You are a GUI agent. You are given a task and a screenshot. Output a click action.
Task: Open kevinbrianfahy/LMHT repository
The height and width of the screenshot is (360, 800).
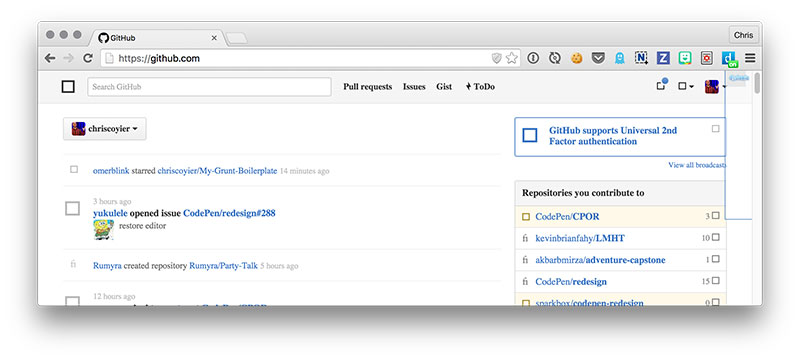coord(580,238)
